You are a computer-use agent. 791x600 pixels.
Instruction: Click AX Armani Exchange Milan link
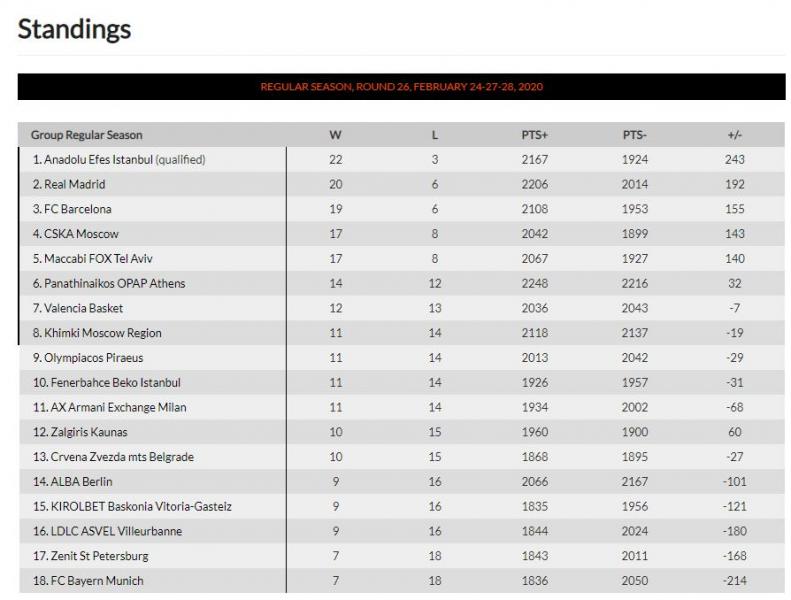pos(119,407)
